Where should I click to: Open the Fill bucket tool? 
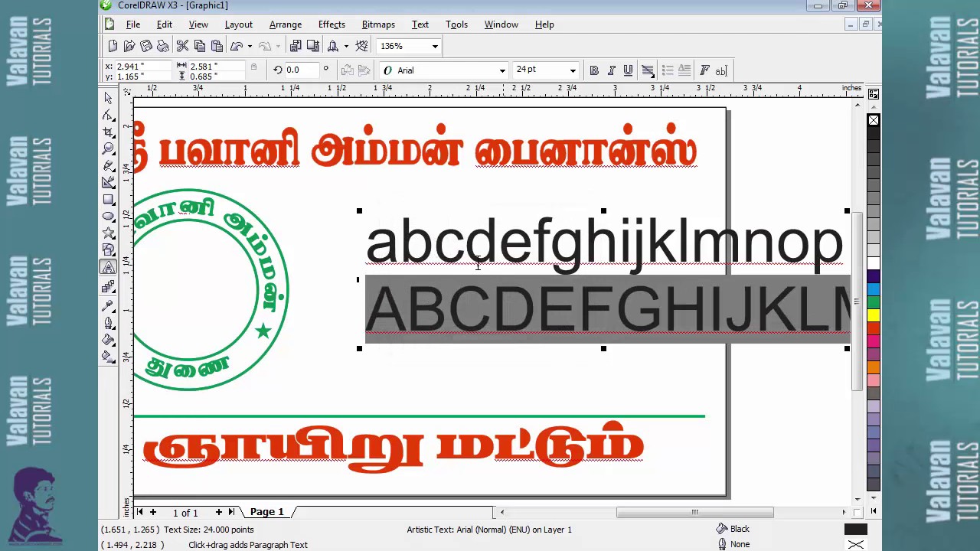(108, 339)
